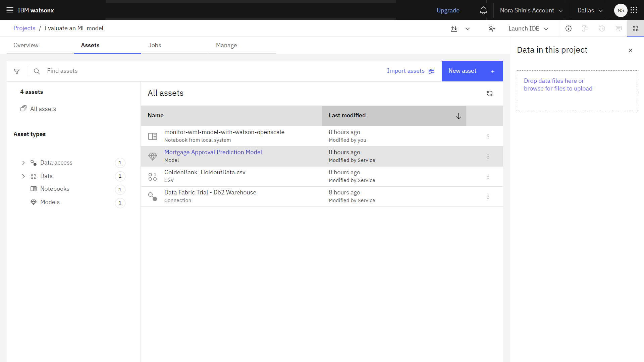This screenshot has width=644, height=362.
Task: Click the Find assets search field
Action: [63, 71]
